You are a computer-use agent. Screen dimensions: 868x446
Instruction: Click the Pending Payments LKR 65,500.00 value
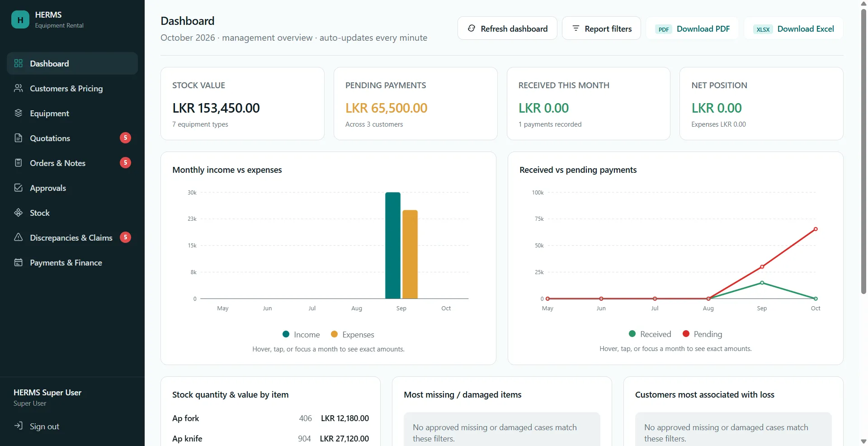click(386, 108)
